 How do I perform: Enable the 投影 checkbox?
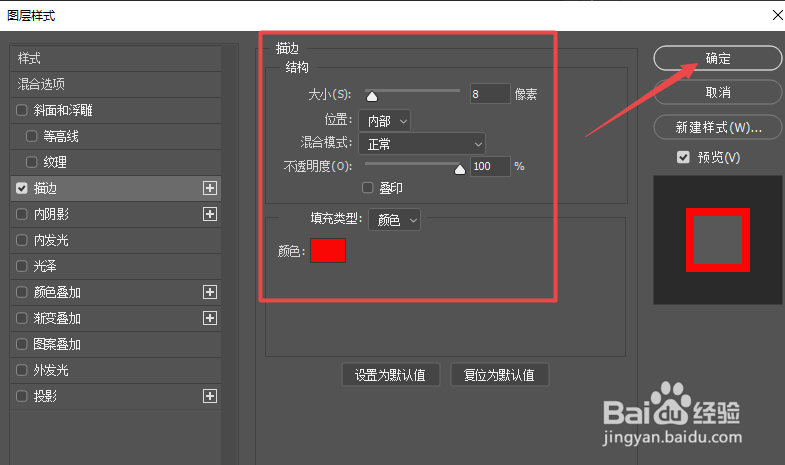22,396
